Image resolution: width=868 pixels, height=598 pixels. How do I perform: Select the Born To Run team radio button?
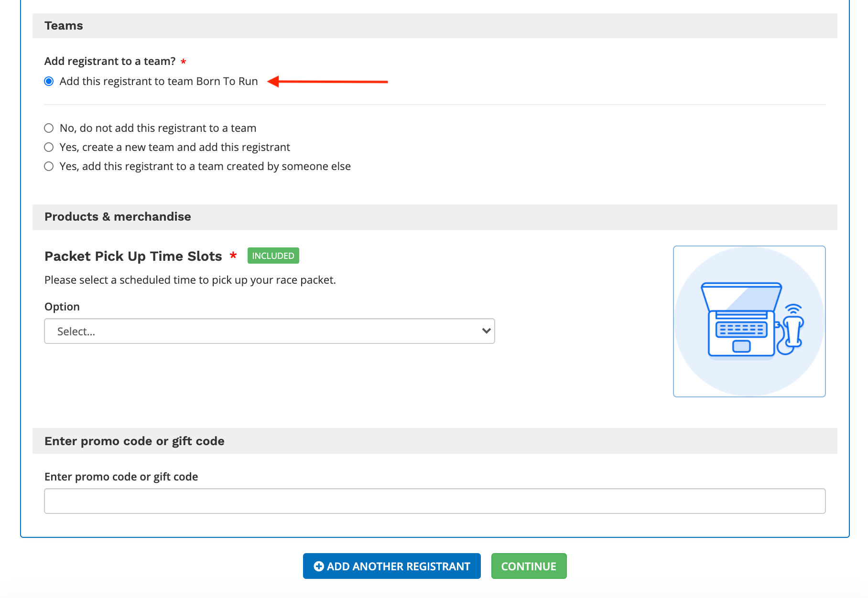49,81
